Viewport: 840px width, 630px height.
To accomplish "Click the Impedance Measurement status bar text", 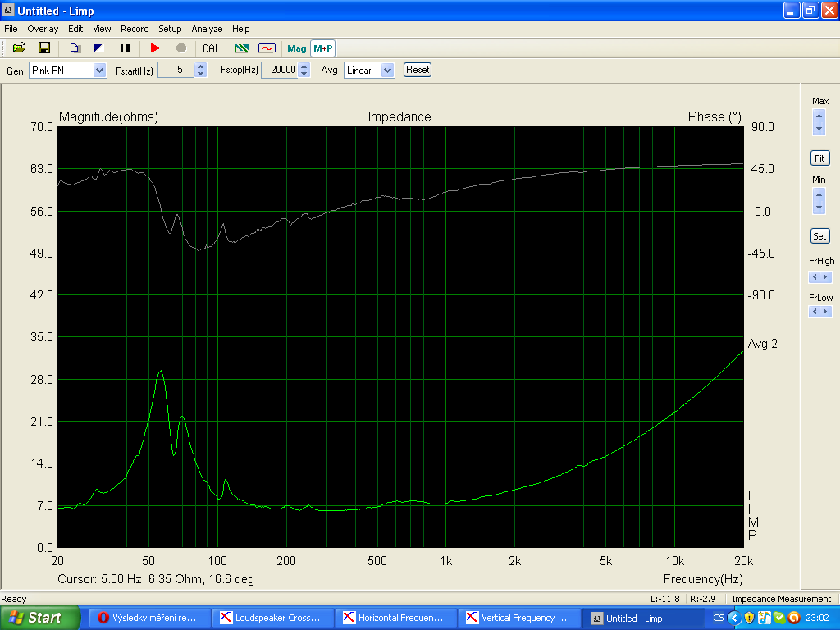I will pos(781,599).
